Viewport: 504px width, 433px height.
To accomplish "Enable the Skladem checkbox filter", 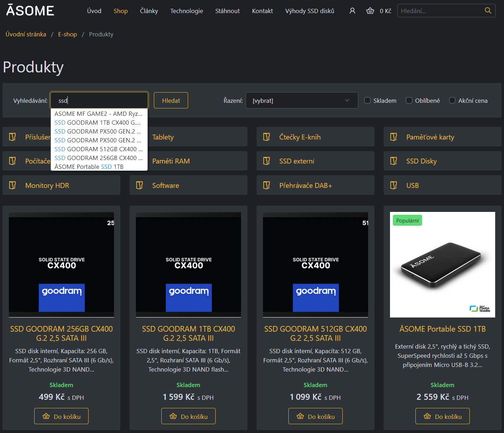I will pyautogui.click(x=367, y=101).
